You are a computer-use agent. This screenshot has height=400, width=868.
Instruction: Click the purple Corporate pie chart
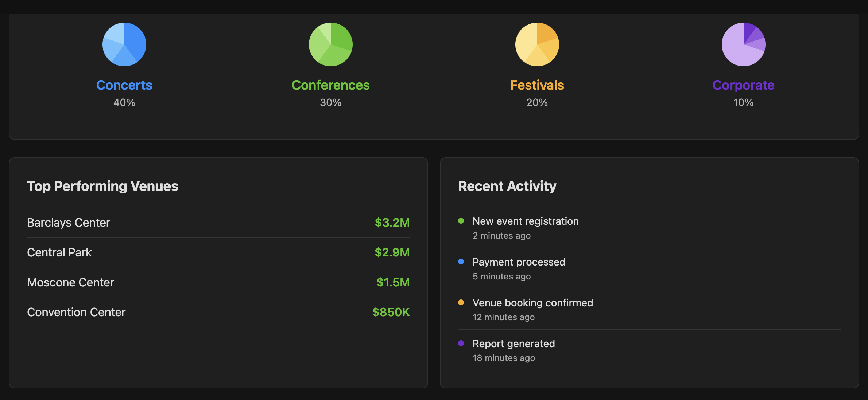click(744, 44)
